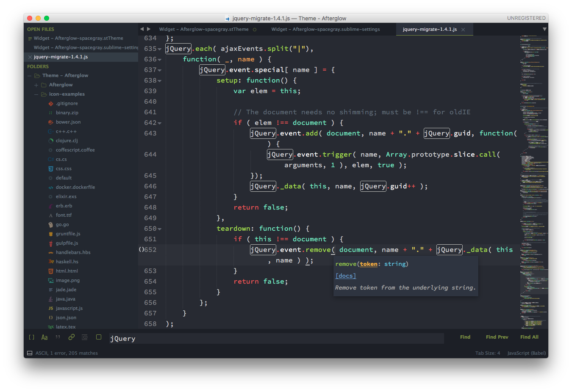Viewport: 572px width, 392px height.
Task: Collapse the Theme - Afterglow root folder
Action: coord(30,76)
